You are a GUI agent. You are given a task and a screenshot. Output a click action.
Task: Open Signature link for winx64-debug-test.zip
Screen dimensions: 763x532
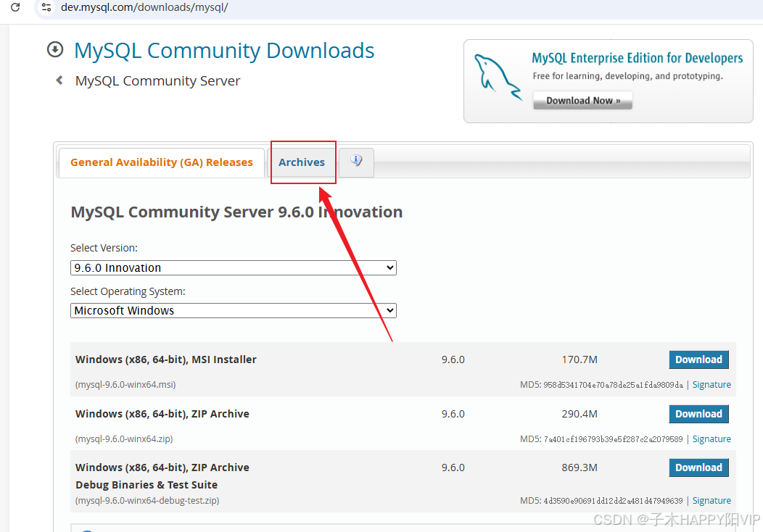(712, 500)
